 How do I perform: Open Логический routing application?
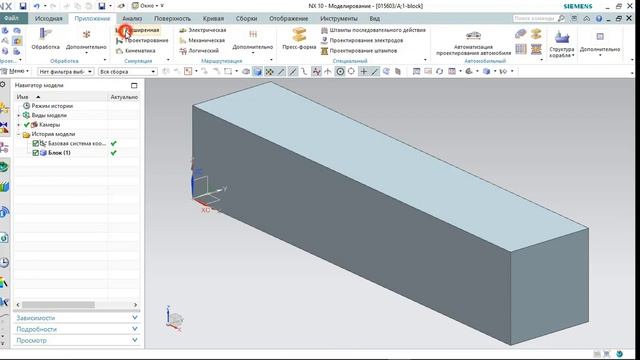(x=199, y=51)
